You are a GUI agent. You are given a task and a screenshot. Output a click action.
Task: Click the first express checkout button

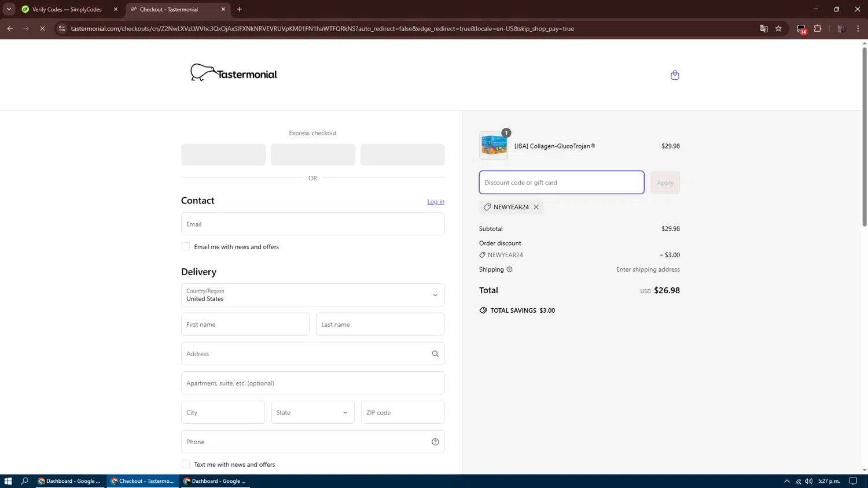(x=223, y=154)
